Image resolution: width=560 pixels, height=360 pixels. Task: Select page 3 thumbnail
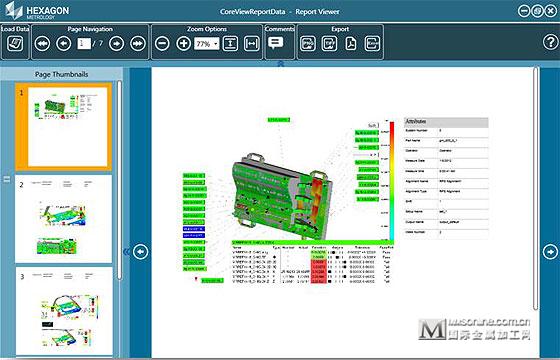coord(64,311)
